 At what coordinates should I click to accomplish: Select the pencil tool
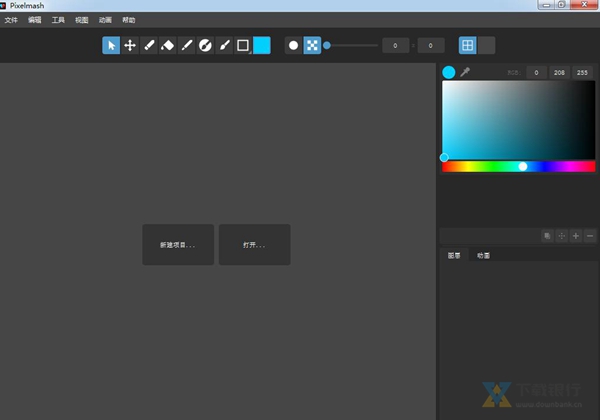coord(149,46)
